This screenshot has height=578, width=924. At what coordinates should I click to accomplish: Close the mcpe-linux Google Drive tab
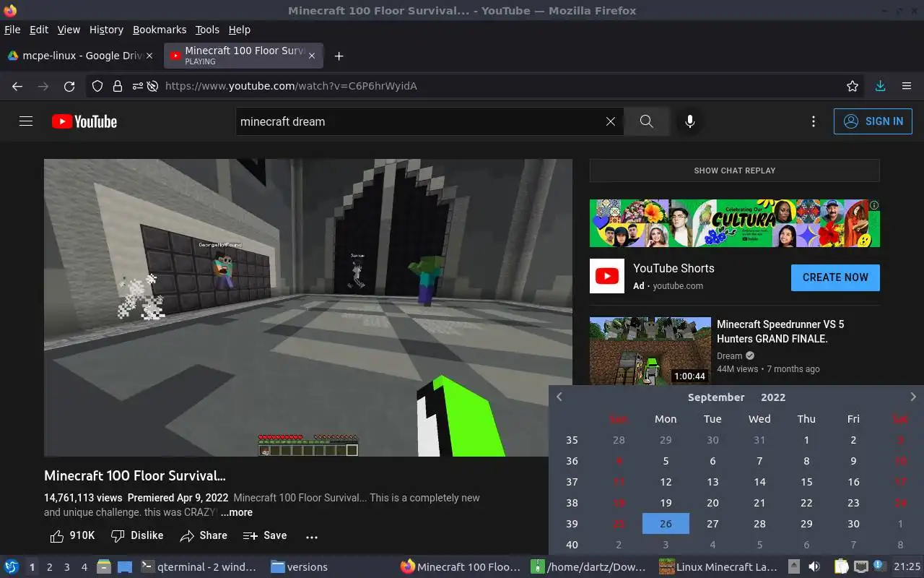(149, 56)
